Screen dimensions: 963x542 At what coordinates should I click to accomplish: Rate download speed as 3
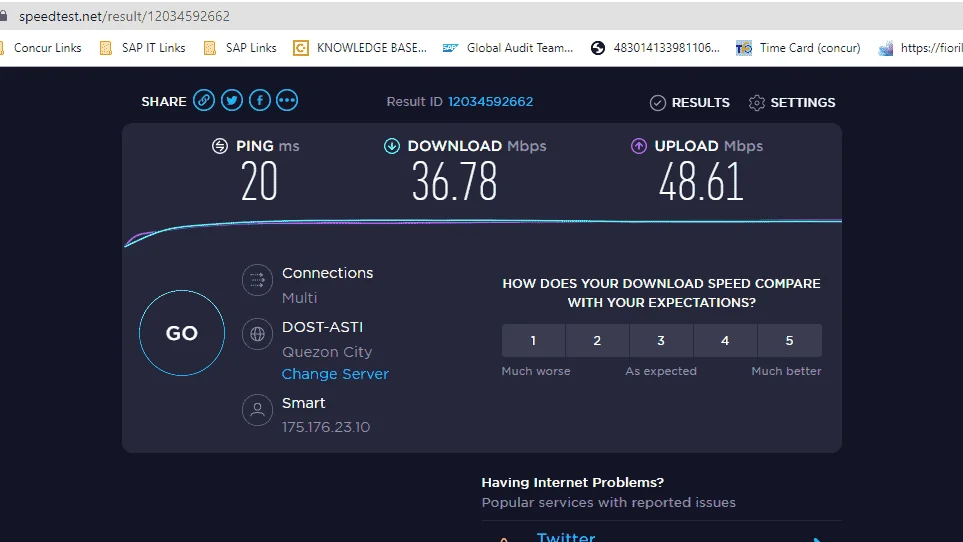coord(661,341)
